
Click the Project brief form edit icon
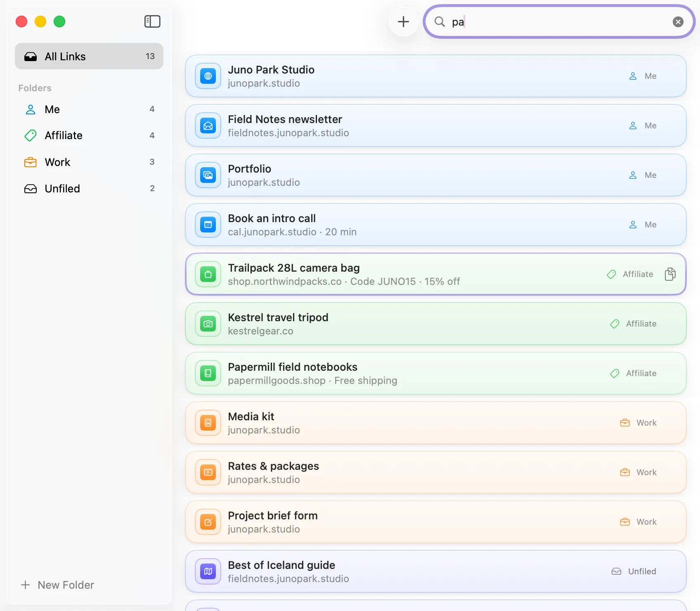click(208, 522)
